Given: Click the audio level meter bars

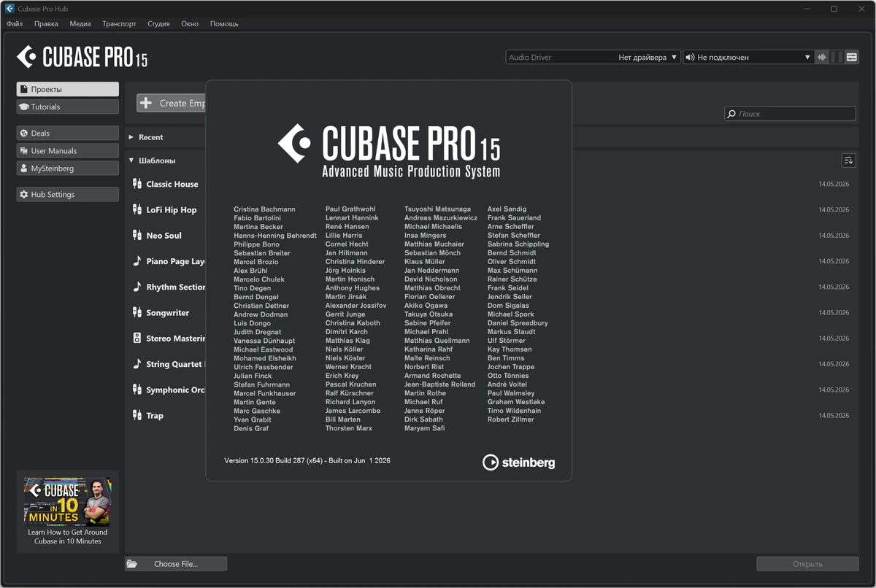Looking at the screenshot, I should [x=837, y=57].
